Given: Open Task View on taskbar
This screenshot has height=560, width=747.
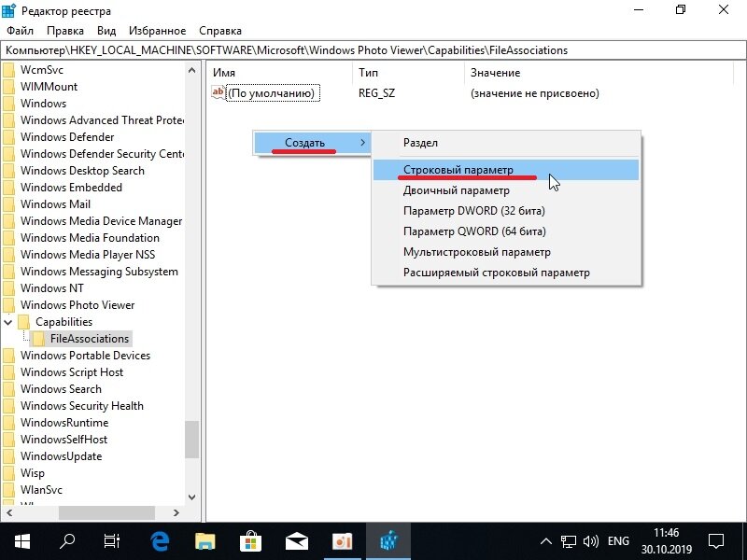Looking at the screenshot, I should [x=112, y=541].
